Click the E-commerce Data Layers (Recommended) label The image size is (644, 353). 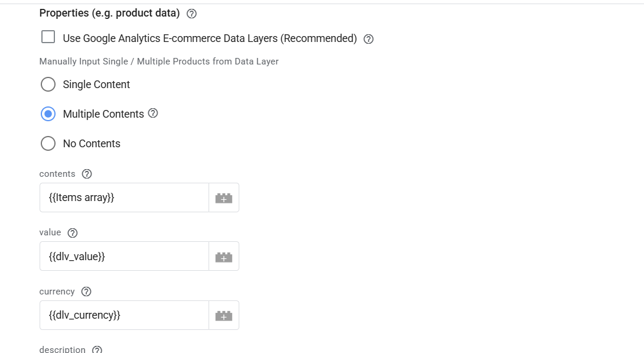point(210,38)
